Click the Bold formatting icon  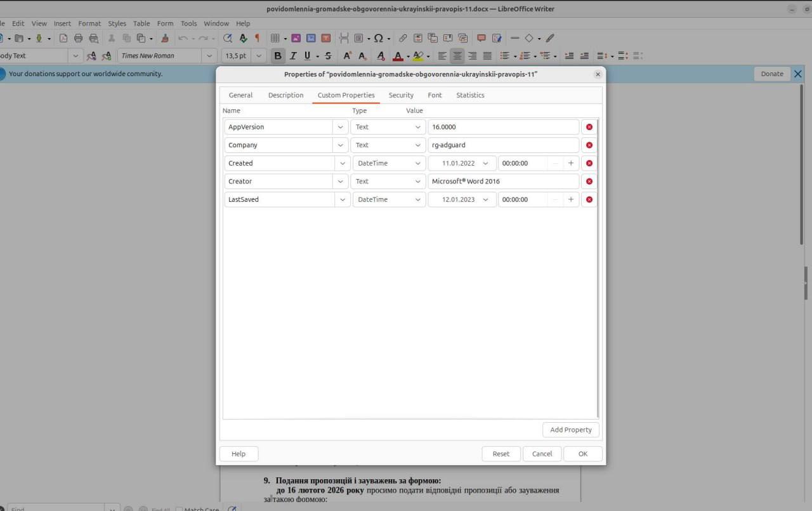[x=277, y=56]
